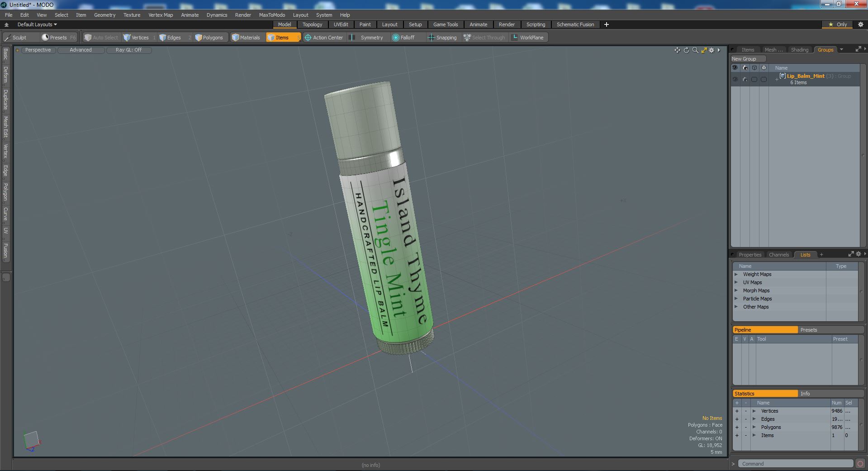
Task: Click the minus for Items statistics row
Action: tap(746, 435)
